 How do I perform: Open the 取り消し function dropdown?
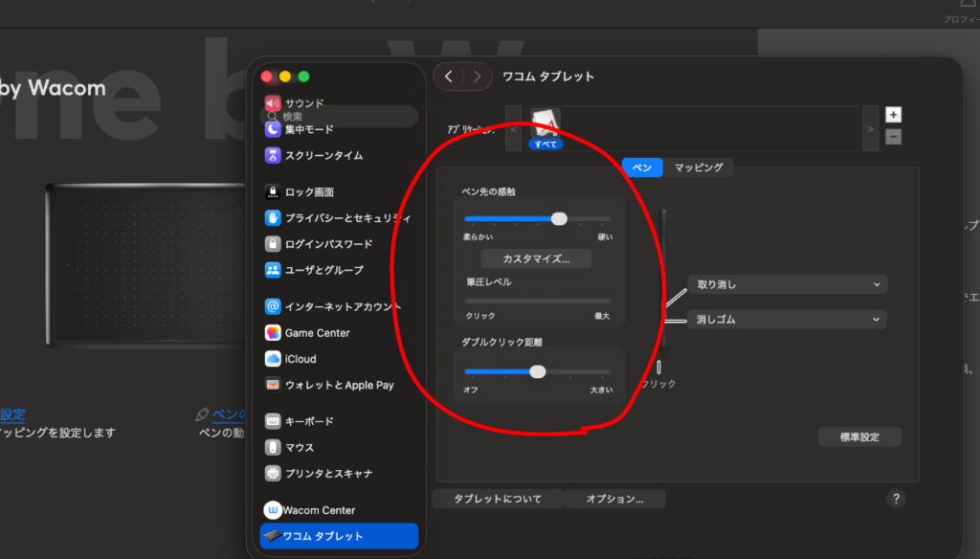[787, 284]
